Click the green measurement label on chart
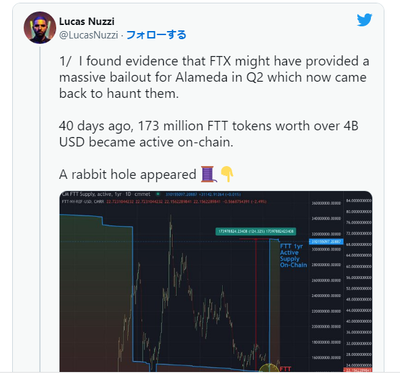This screenshot has width=400, height=374. 255,231
